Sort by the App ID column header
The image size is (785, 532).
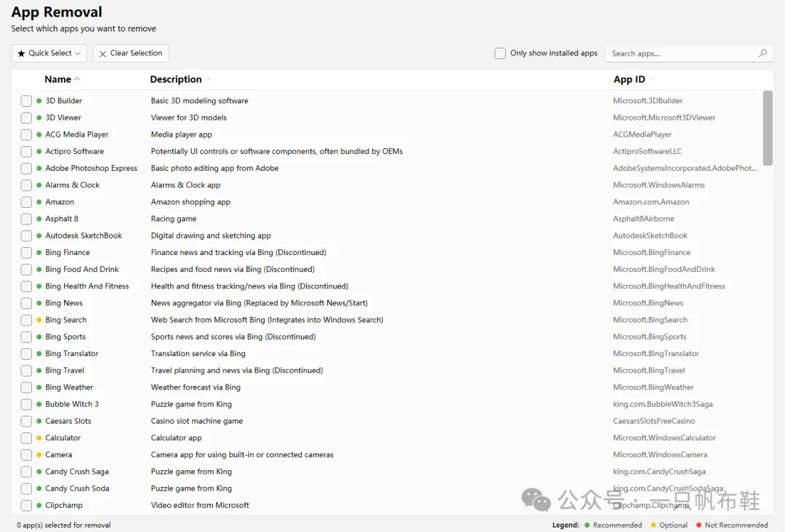[633, 79]
